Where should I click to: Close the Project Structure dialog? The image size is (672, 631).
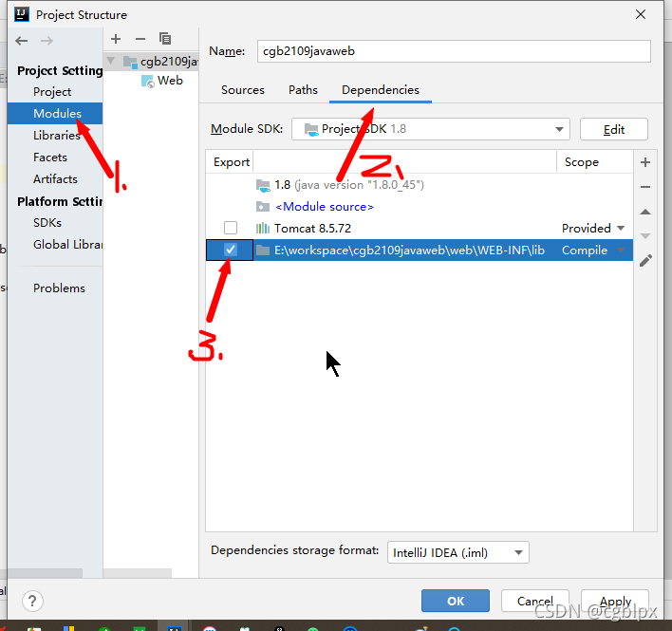(x=641, y=14)
